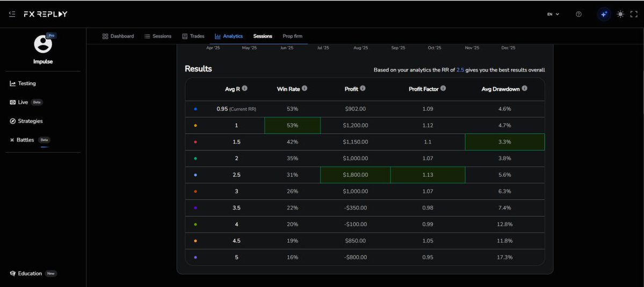Screen dimensions: 644x287
Task: Switch to the Dashboard tab
Action: [118, 36]
